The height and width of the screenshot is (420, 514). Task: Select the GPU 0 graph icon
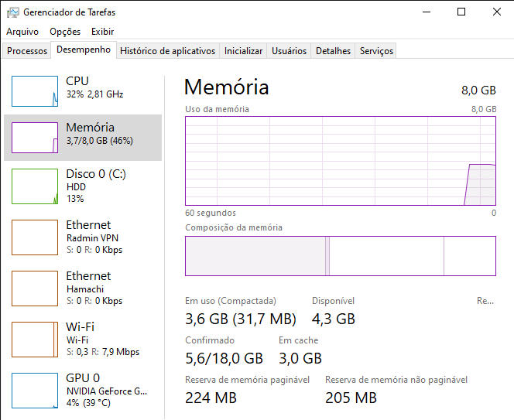[35, 391]
